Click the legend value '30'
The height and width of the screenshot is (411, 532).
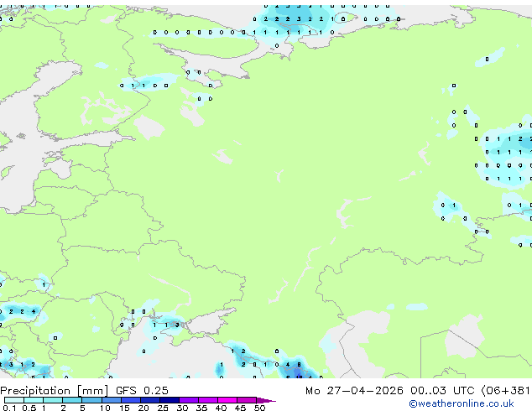[182, 408]
